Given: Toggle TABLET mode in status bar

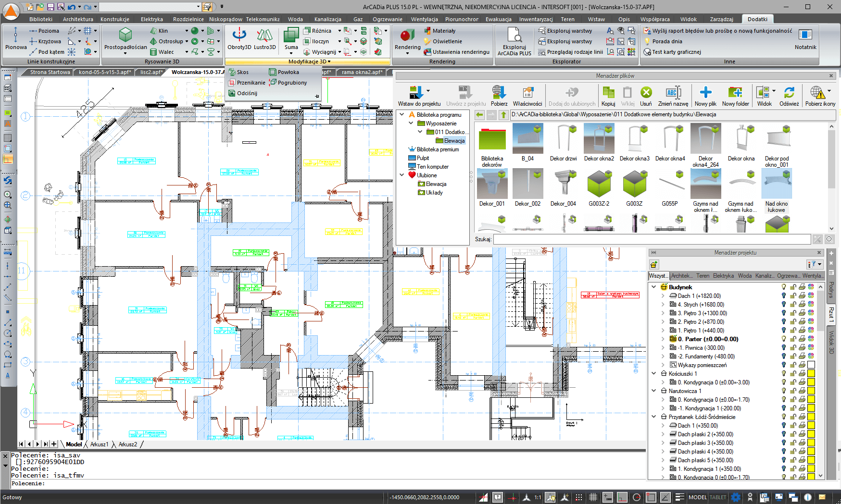Looking at the screenshot, I should tap(718, 497).
